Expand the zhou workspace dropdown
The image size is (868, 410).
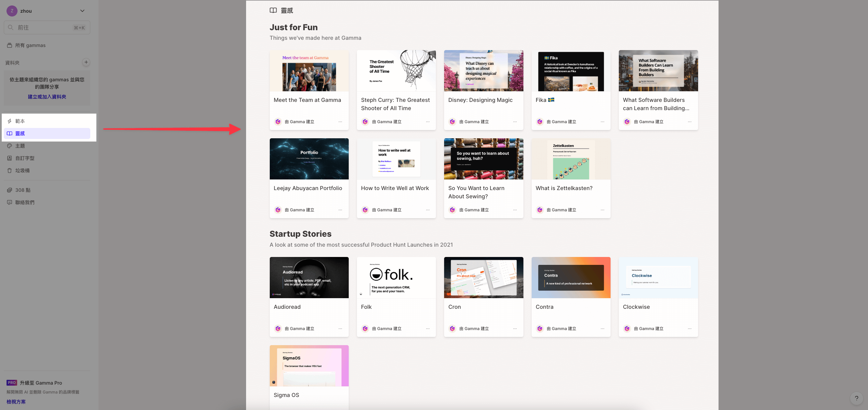pos(82,11)
